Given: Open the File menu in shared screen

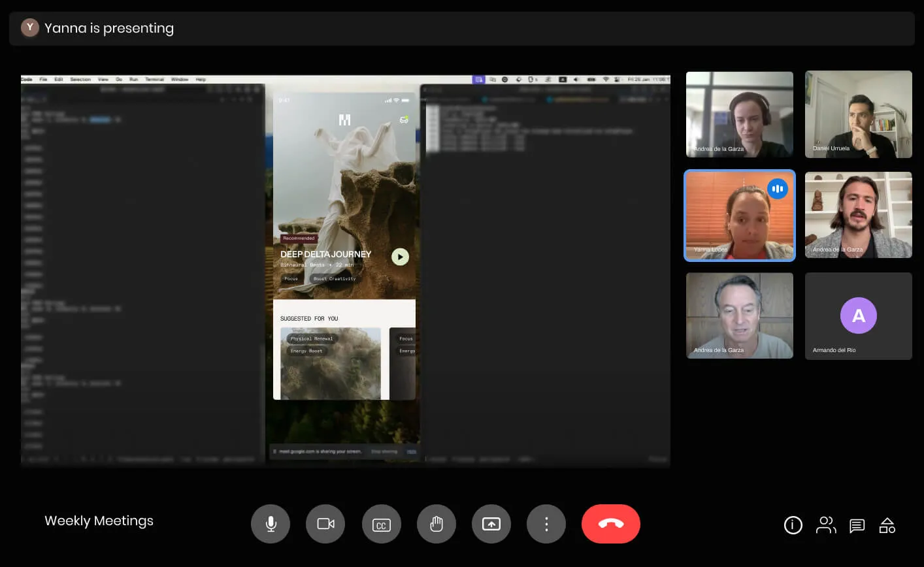Looking at the screenshot, I should (x=43, y=80).
